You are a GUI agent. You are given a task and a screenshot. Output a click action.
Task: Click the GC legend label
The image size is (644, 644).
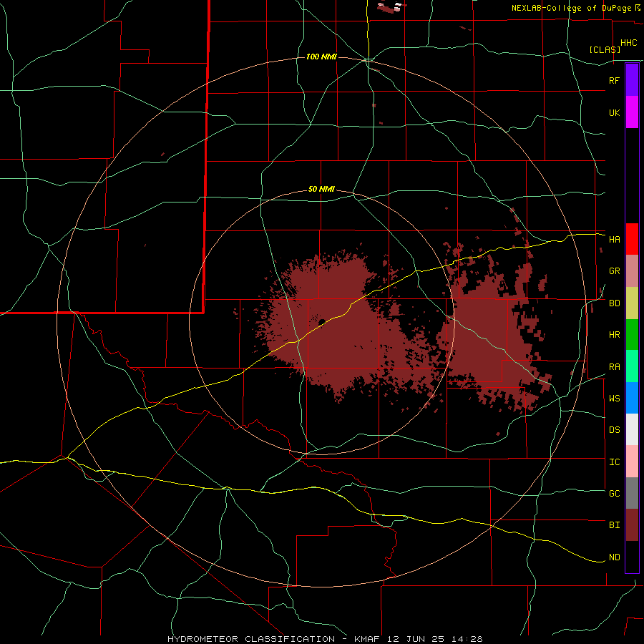(x=614, y=494)
